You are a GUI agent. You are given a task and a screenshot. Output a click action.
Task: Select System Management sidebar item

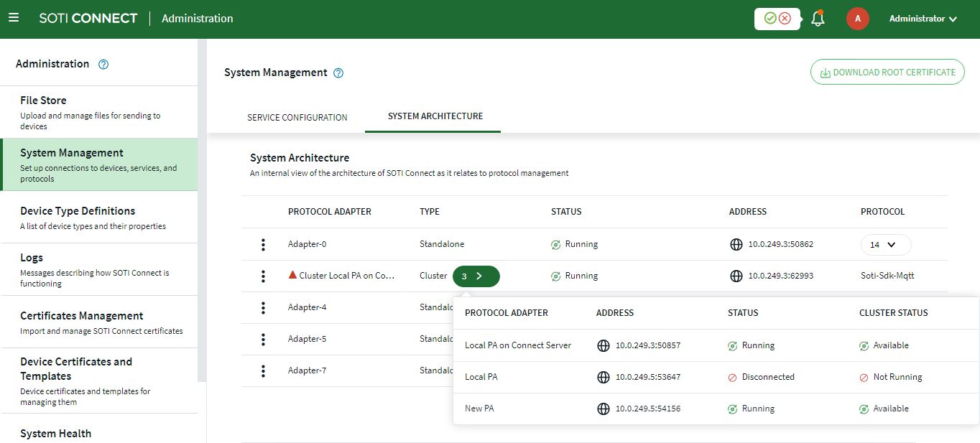[100, 164]
